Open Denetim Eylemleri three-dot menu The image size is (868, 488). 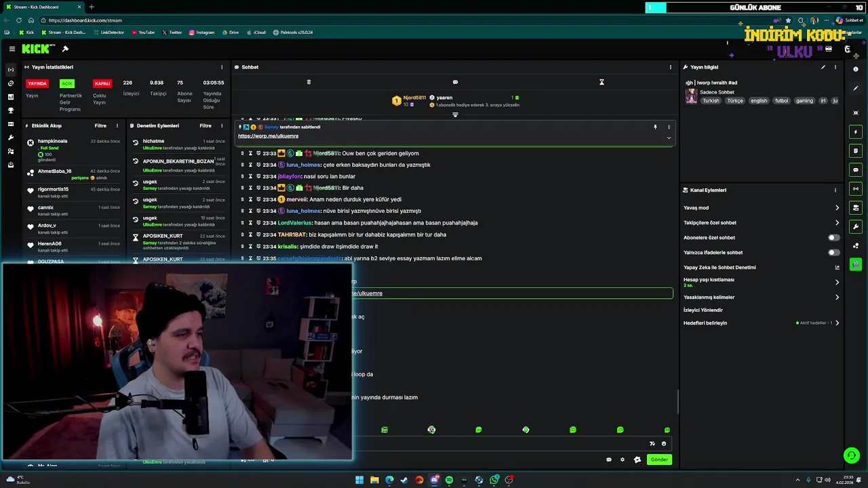(x=222, y=125)
